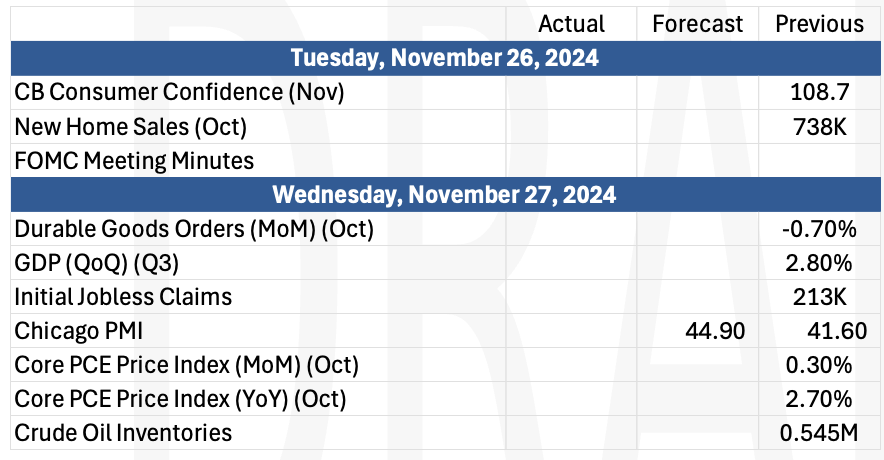The width and height of the screenshot is (884, 460).
Task: Select the CB Consumer Confidence (Nov) cell
Action: click(258, 92)
